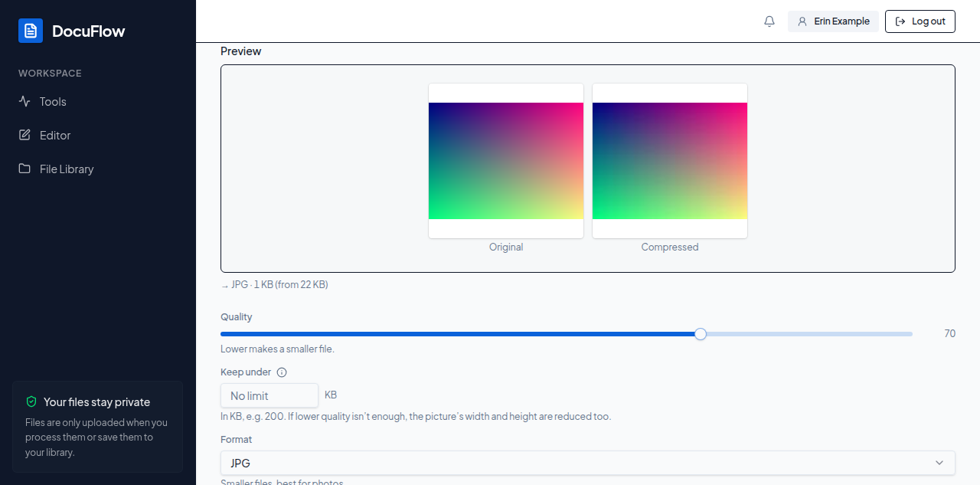
Task: Focus the Keep under No limit field
Action: coord(269,395)
